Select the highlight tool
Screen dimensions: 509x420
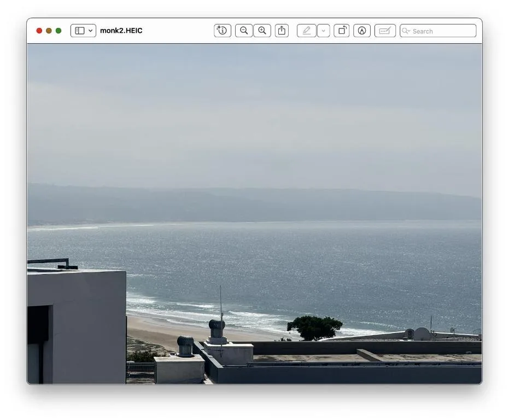tap(362, 31)
